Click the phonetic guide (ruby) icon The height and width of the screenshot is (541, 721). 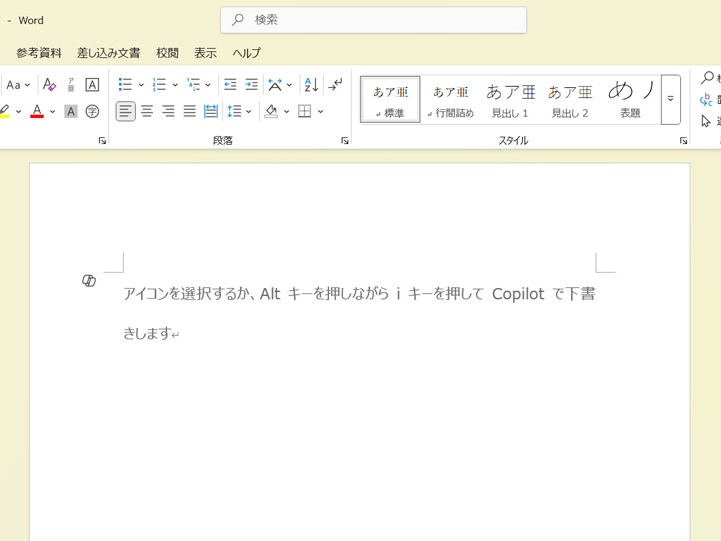click(x=71, y=85)
